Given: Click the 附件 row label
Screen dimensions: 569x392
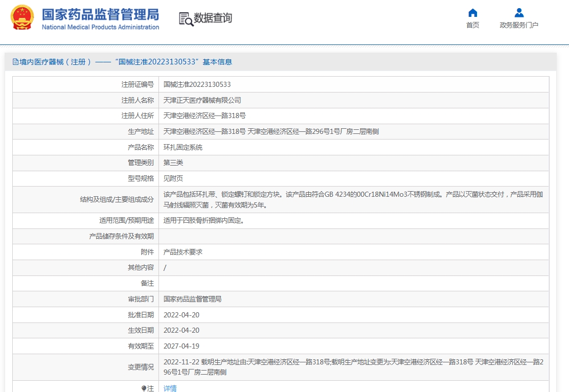Looking at the screenshot, I should (x=147, y=252).
